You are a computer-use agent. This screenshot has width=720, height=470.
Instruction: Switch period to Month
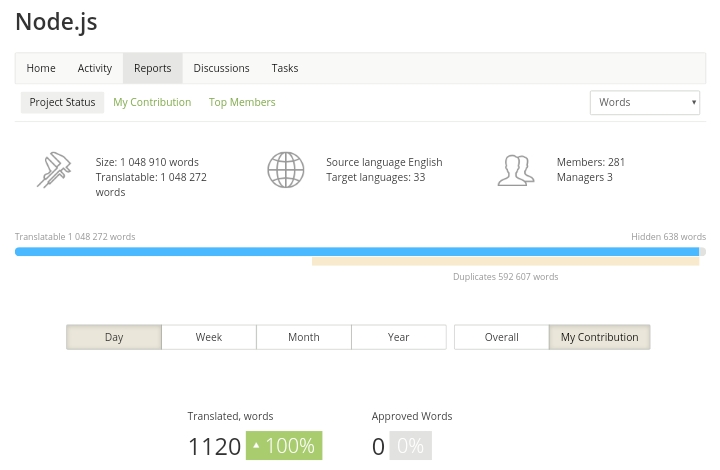click(304, 337)
